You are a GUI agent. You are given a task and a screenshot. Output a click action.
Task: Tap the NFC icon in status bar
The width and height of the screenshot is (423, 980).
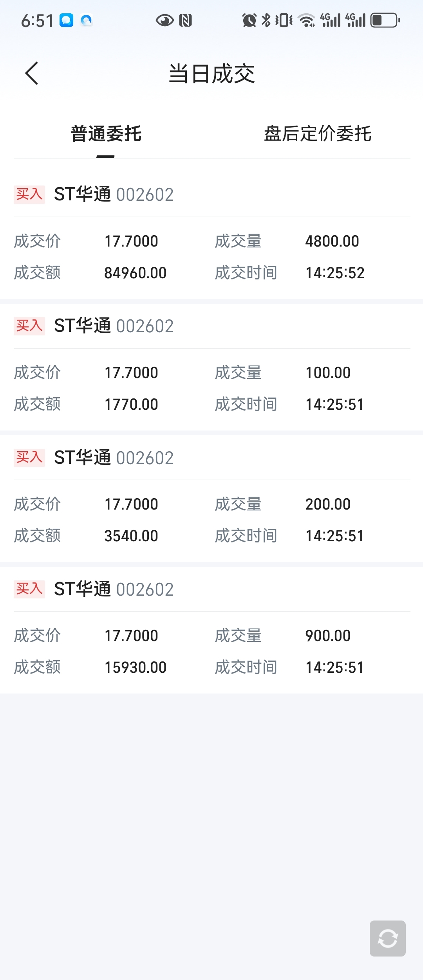point(185,20)
